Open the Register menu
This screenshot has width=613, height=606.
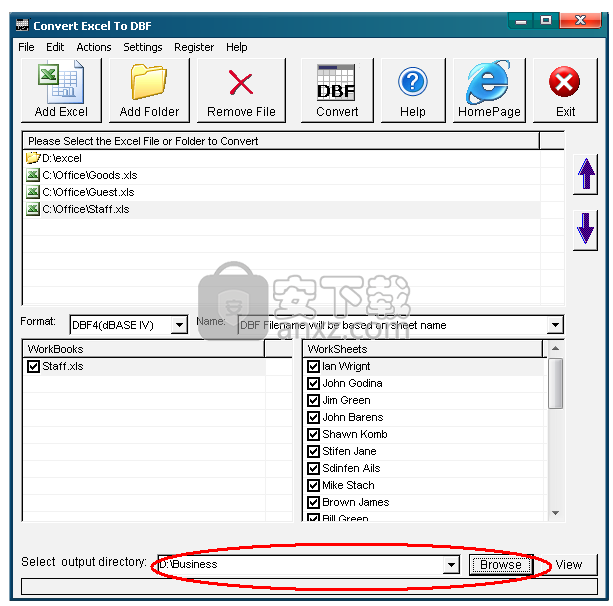pyautogui.click(x=194, y=47)
